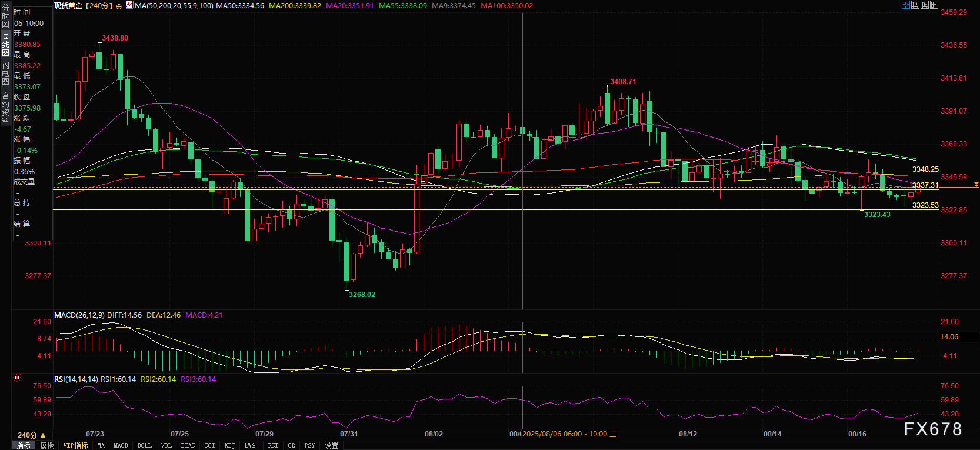Toggle the KDJ indicator
The image size is (980, 450).
pyautogui.click(x=229, y=445)
